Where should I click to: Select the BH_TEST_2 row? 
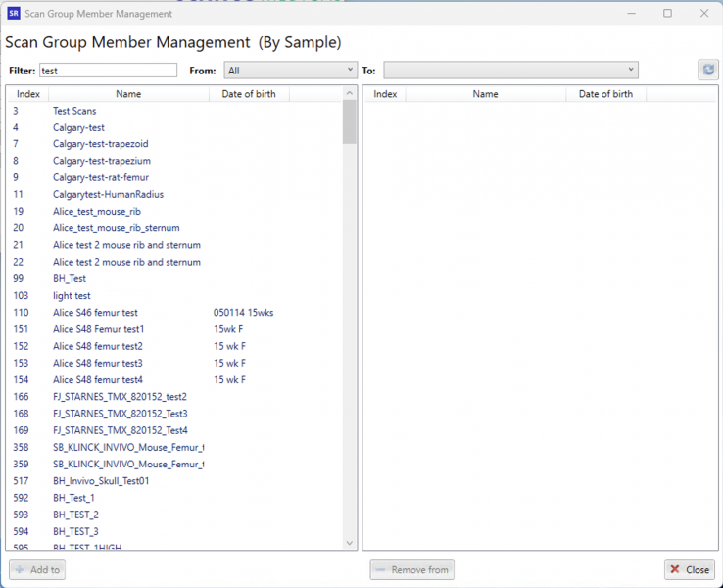(175, 514)
